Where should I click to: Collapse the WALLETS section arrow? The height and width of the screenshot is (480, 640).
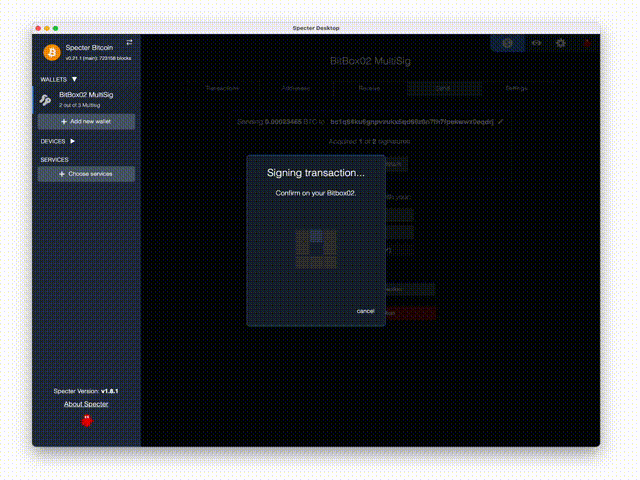(x=74, y=79)
